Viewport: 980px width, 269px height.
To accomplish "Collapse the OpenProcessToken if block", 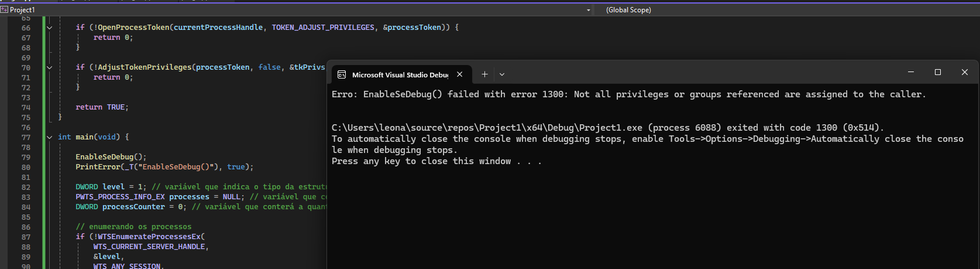I will pyautogui.click(x=50, y=28).
